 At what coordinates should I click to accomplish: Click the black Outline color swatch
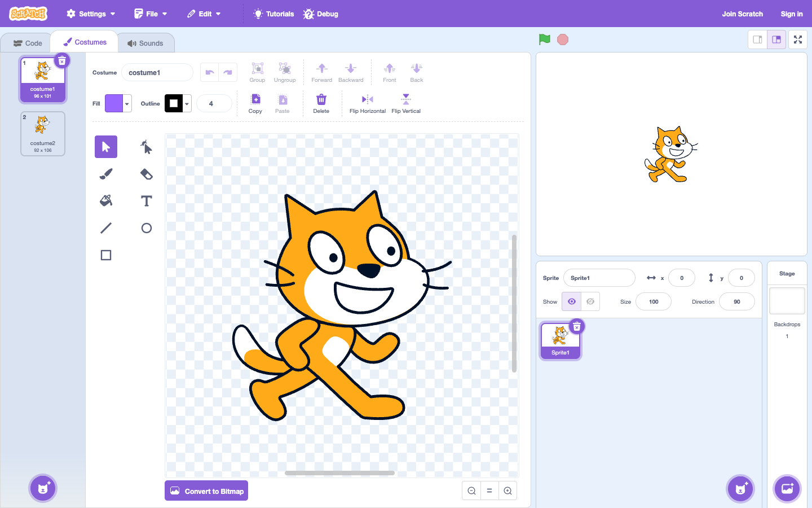click(174, 103)
